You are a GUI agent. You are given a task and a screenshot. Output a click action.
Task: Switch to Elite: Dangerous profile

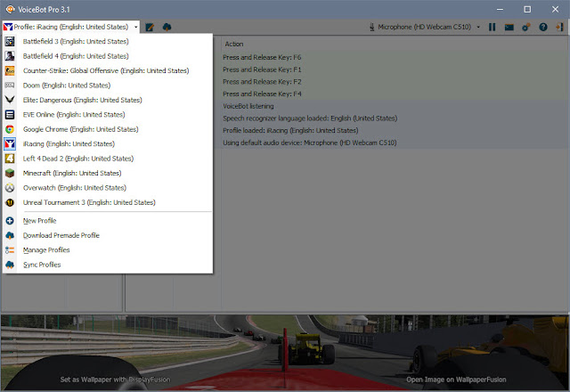click(x=107, y=100)
